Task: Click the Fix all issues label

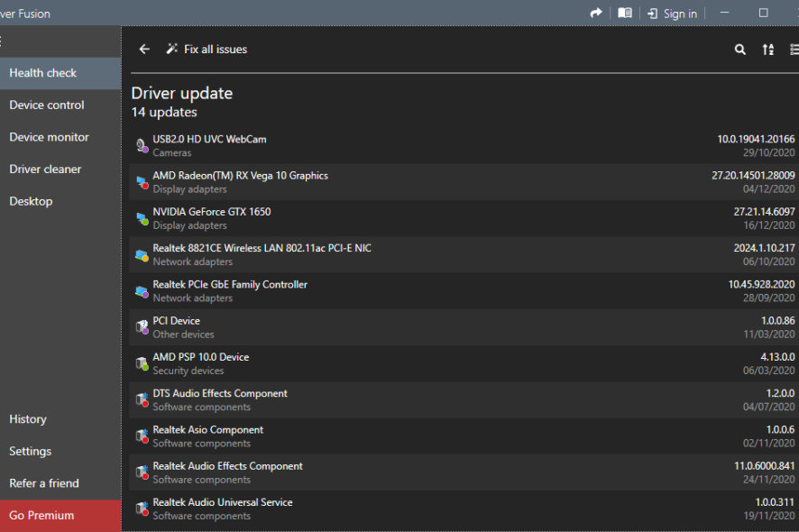Action: (216, 50)
